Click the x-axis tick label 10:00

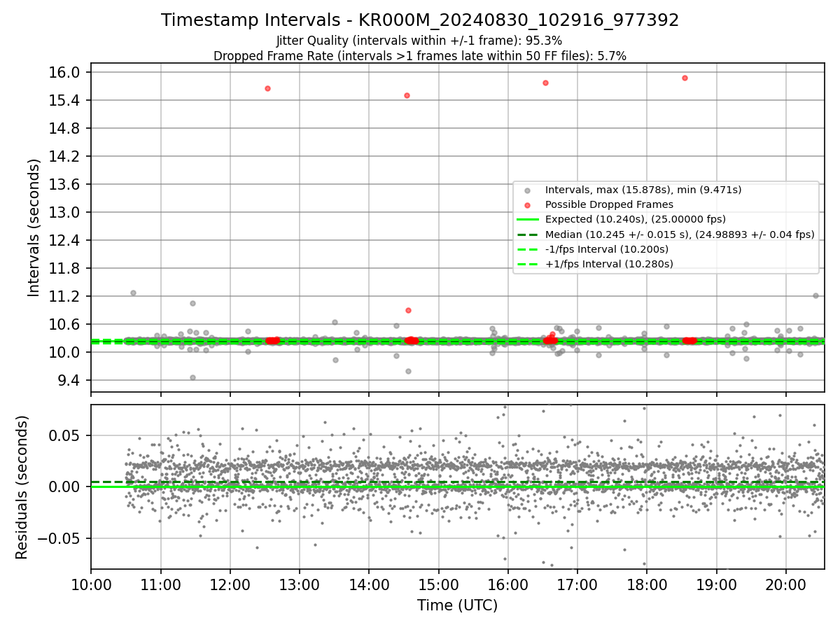tap(92, 584)
